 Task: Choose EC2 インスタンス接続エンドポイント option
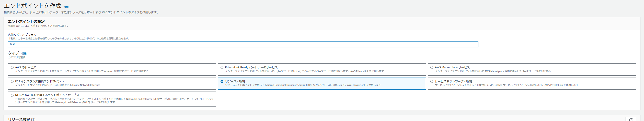[12, 82]
